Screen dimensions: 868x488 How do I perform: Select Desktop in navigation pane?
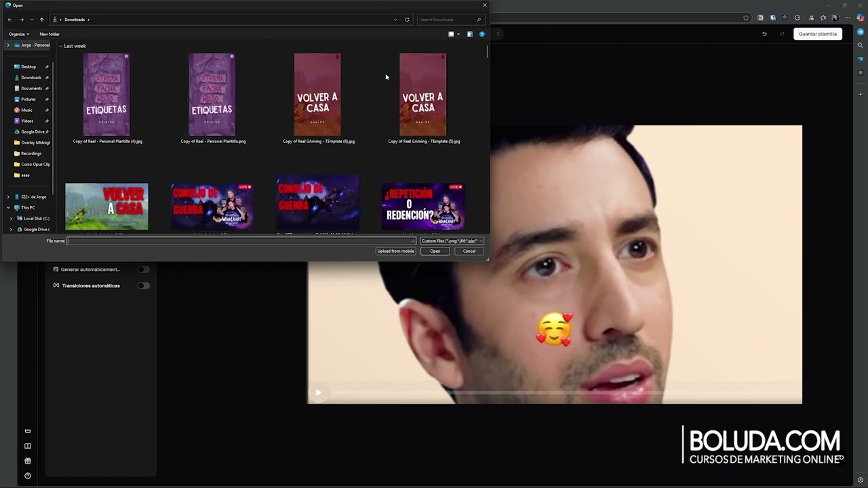click(x=28, y=66)
